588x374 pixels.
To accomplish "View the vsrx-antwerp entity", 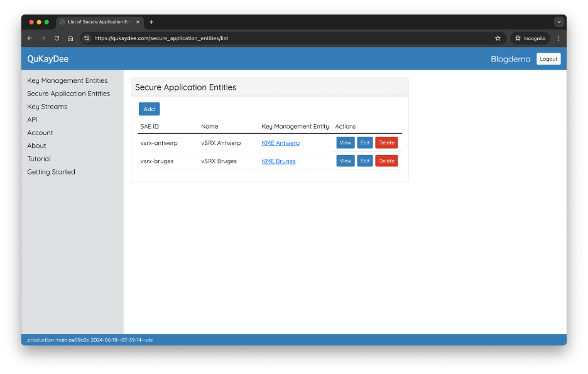I will click(x=346, y=143).
